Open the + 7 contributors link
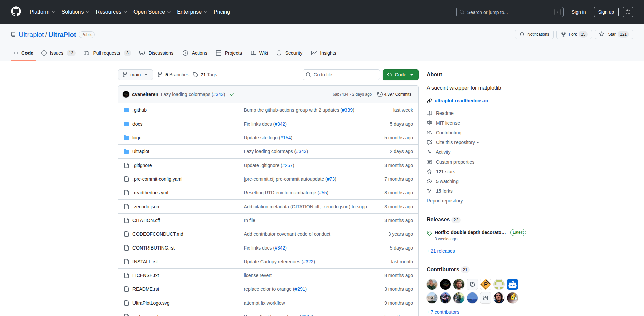This screenshot has width=644, height=316. tap(443, 312)
